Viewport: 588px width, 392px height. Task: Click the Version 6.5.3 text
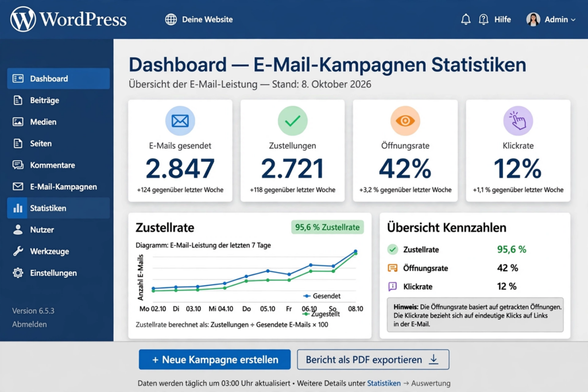tap(33, 311)
